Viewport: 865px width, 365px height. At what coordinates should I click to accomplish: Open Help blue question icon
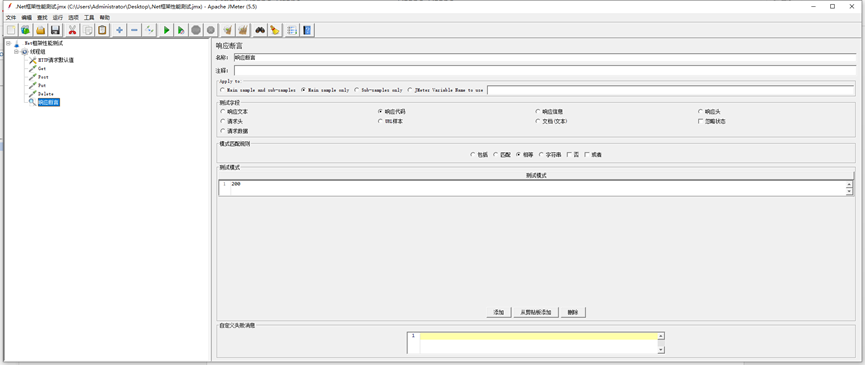point(307,30)
